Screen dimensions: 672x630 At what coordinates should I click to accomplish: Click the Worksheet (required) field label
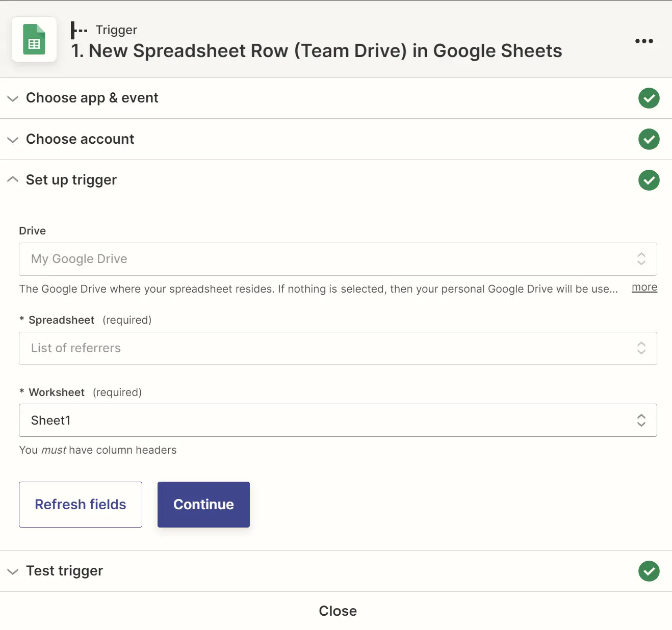(80, 392)
